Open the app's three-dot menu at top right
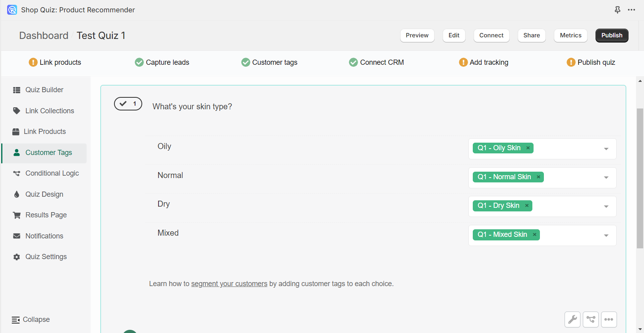This screenshot has height=333, width=644. pos(631,10)
